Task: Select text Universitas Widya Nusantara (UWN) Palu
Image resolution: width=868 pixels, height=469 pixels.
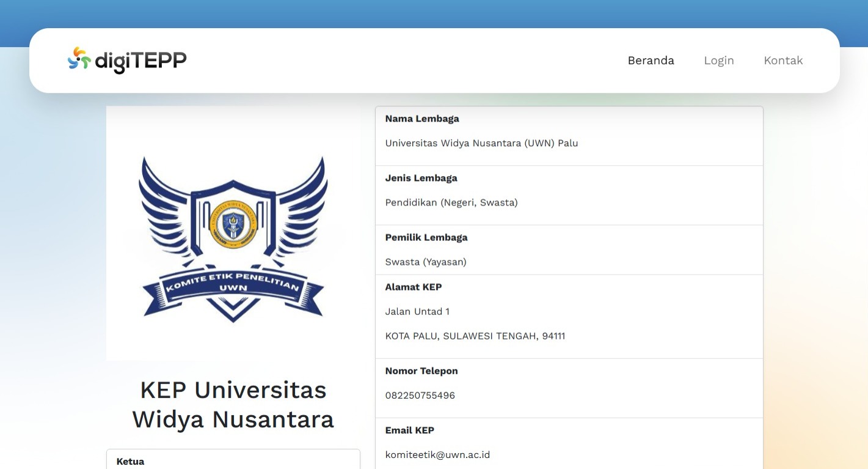Action: [481, 143]
